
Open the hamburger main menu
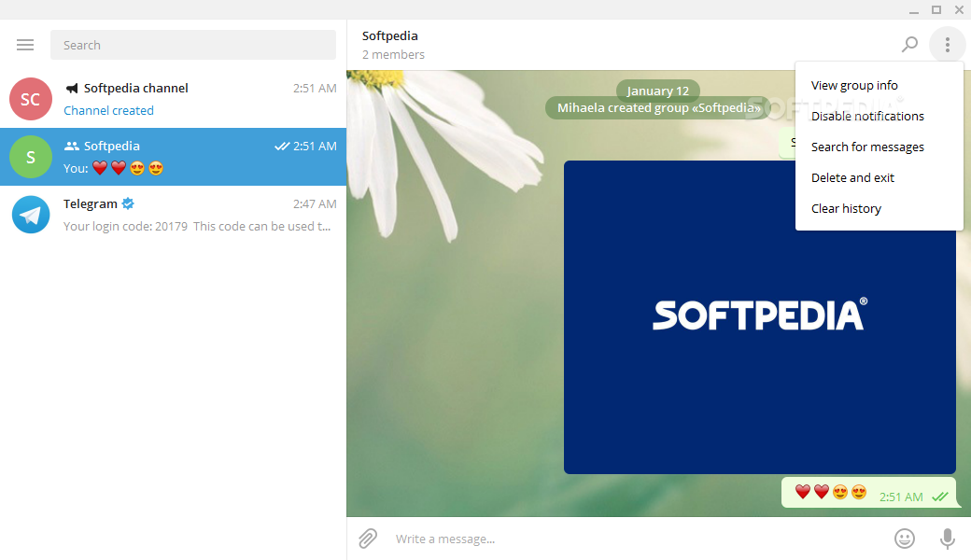[x=25, y=45]
